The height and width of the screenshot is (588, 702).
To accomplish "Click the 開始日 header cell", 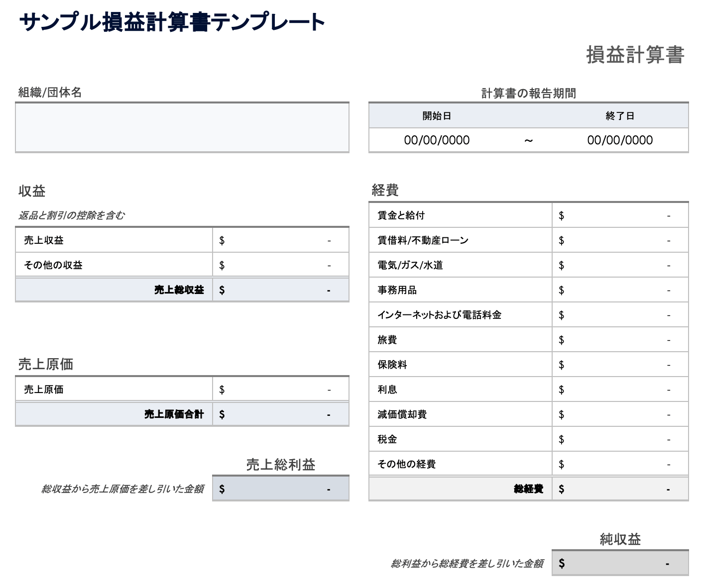I will (437, 116).
